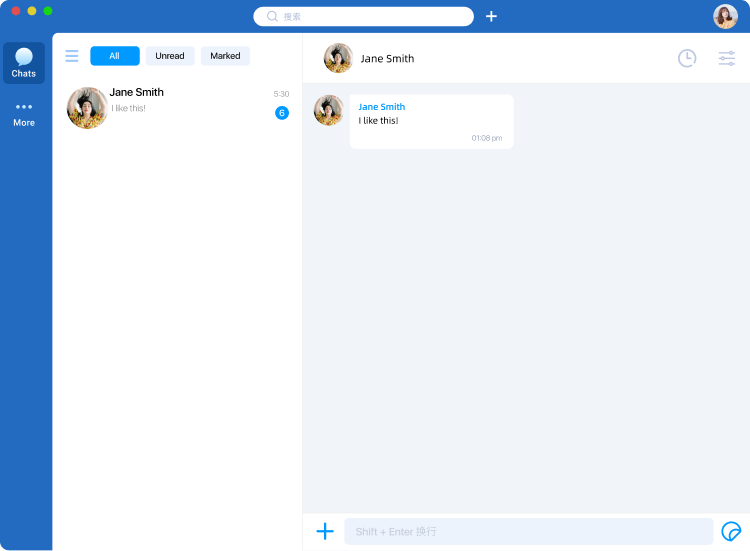This screenshot has height=551, width=750.
Task: Click the unread badge showing 6
Action: 282,113
